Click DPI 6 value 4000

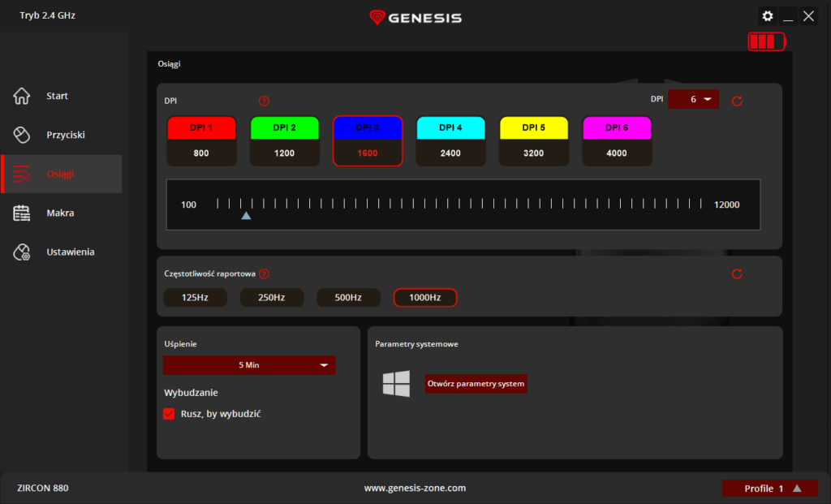pyautogui.click(x=617, y=153)
